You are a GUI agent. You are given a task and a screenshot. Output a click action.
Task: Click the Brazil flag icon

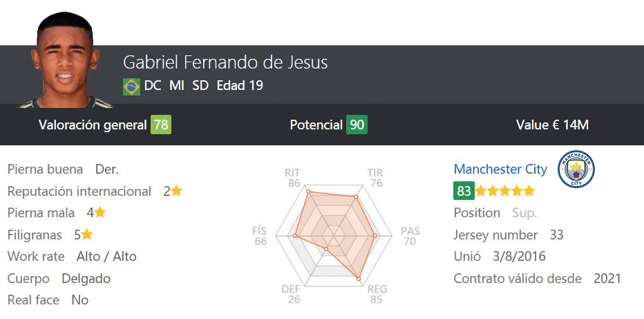coord(131,86)
